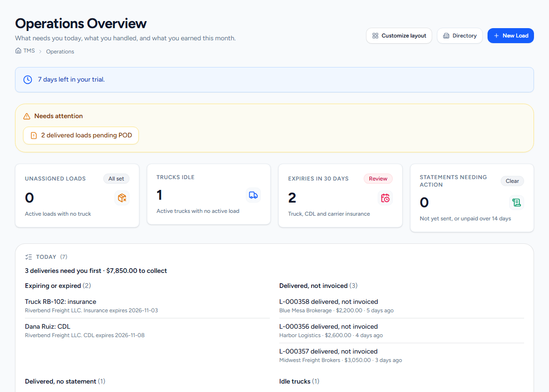Click the Expiring or expired heading
The height and width of the screenshot is (392, 549).
point(53,286)
